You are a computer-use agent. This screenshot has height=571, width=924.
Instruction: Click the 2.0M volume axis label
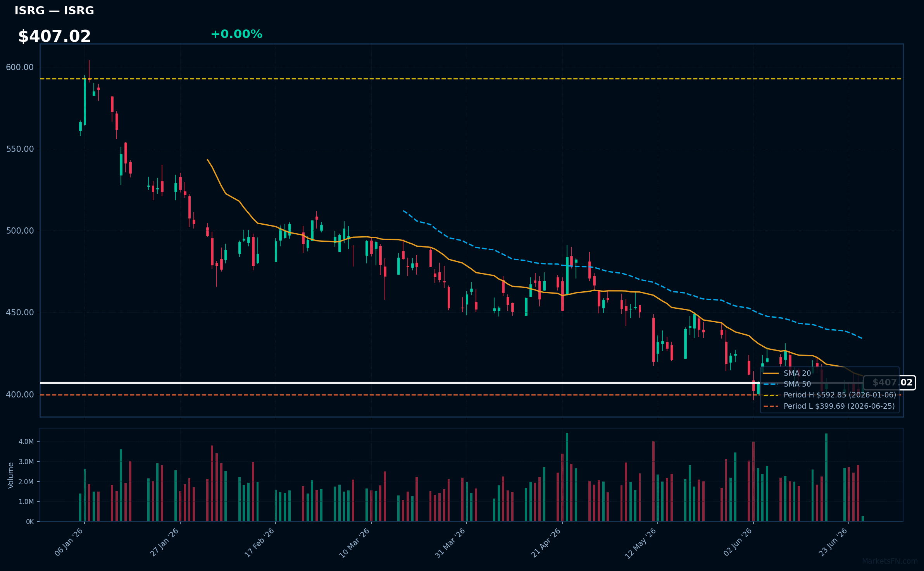coord(26,482)
